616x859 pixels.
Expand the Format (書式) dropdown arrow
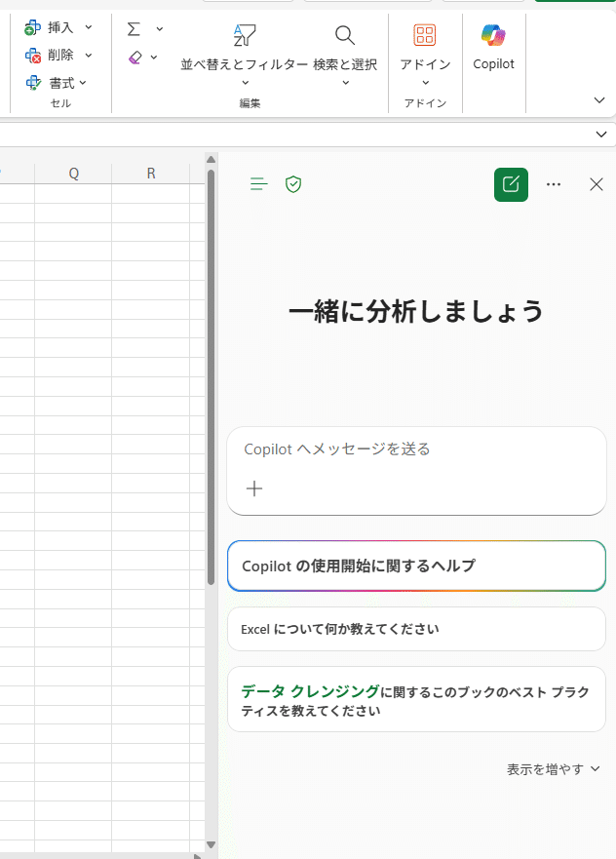[x=83, y=83]
